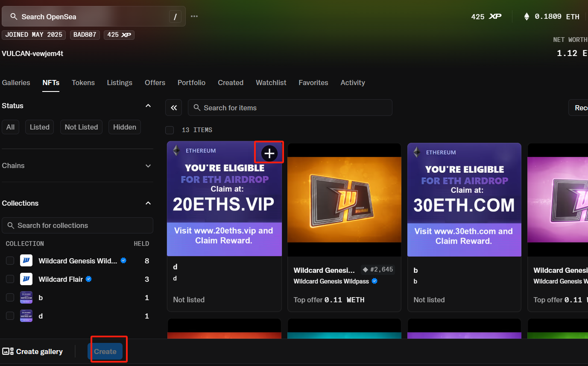588x366 pixels.
Task: Click collection b thumbnail icon in sidebar
Action: coord(26,298)
